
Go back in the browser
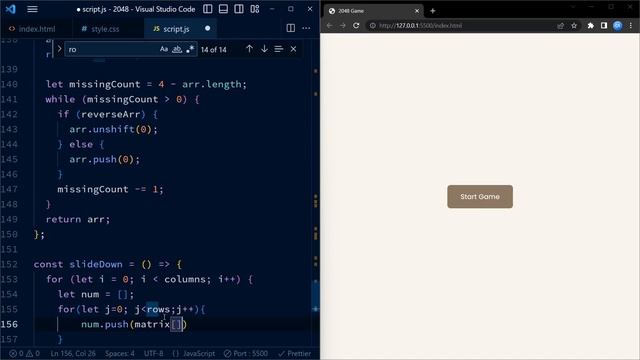tap(329, 25)
